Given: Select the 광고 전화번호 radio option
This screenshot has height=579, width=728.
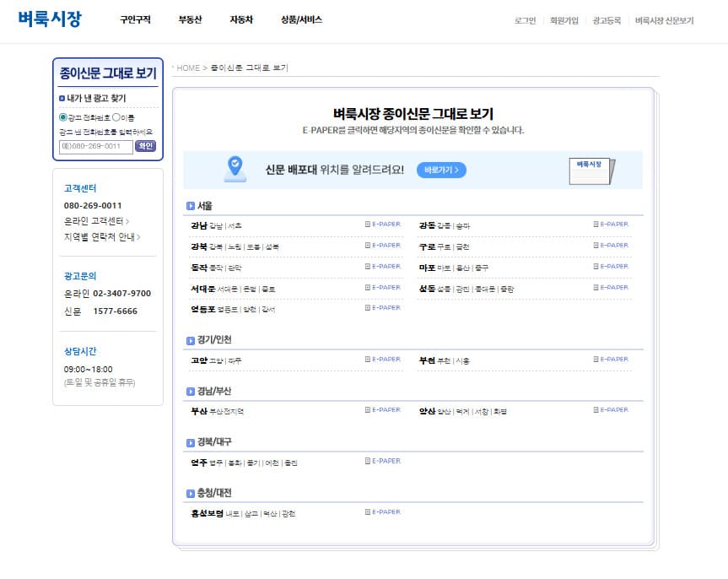Looking at the screenshot, I should pos(63,117).
